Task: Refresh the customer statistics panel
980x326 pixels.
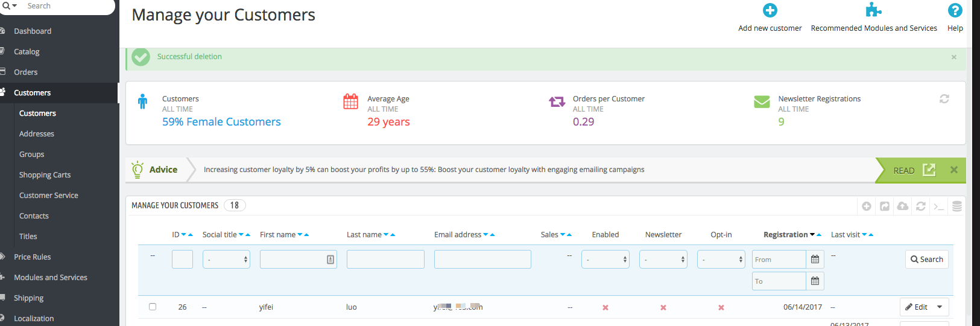Action: 944,99
